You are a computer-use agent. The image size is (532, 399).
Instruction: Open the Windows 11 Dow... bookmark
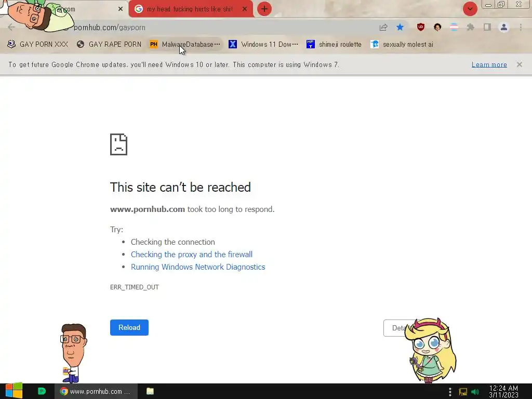[263, 45]
